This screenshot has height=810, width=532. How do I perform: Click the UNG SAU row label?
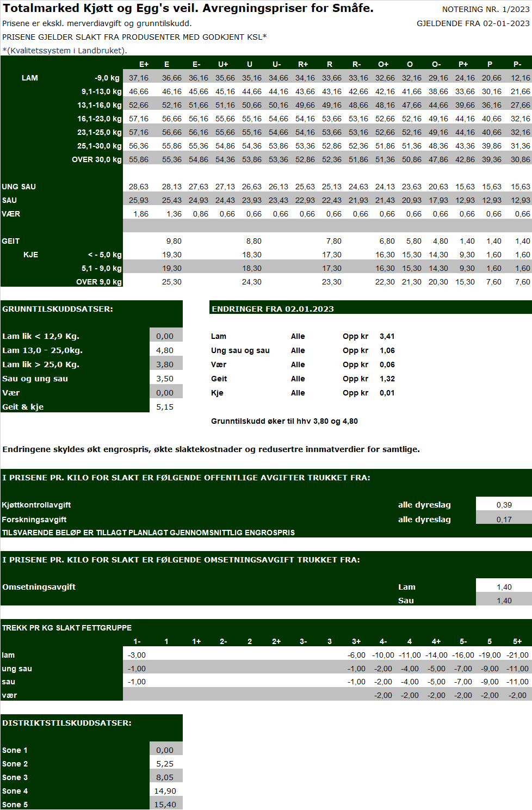coord(19,187)
